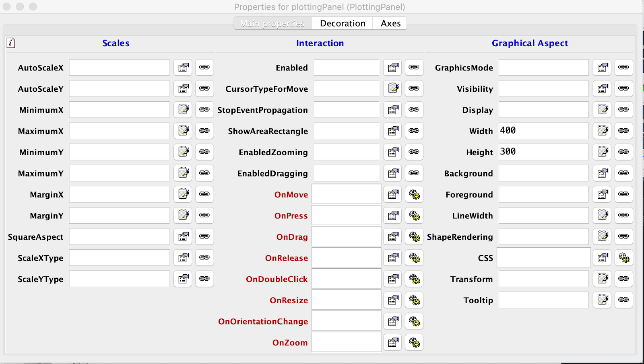Focus the Visibility input field
Image resolution: width=644 pixels, height=364 pixels.
pos(543,88)
